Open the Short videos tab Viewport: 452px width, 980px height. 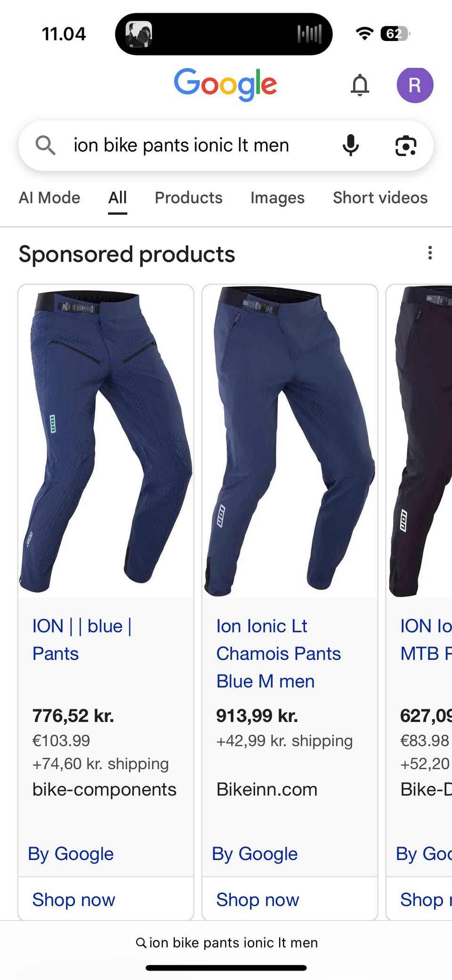(x=380, y=198)
